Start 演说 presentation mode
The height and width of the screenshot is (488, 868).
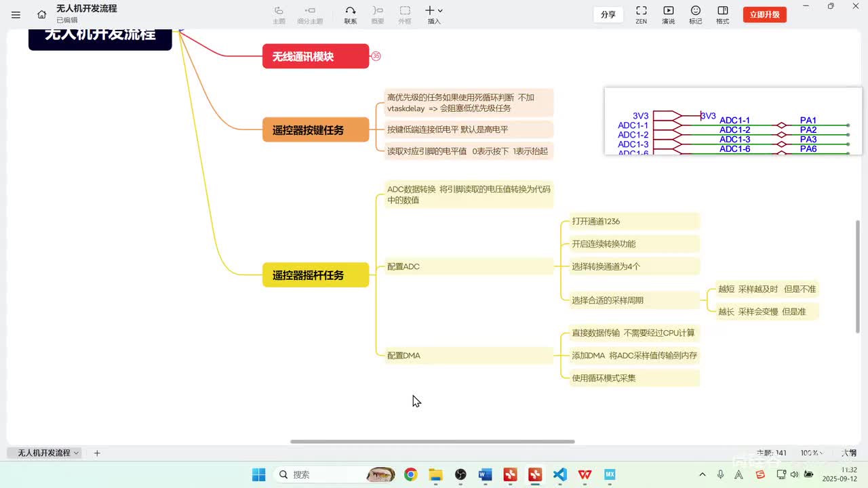[669, 14]
